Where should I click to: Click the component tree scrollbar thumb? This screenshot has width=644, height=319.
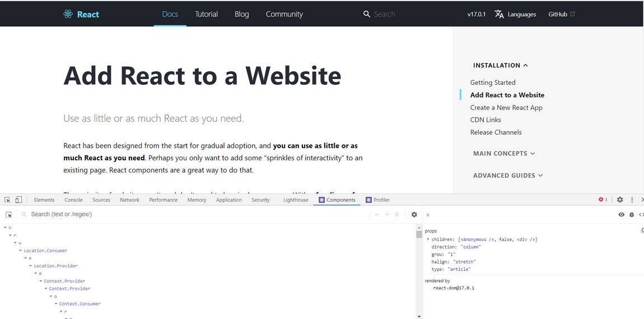click(x=419, y=234)
